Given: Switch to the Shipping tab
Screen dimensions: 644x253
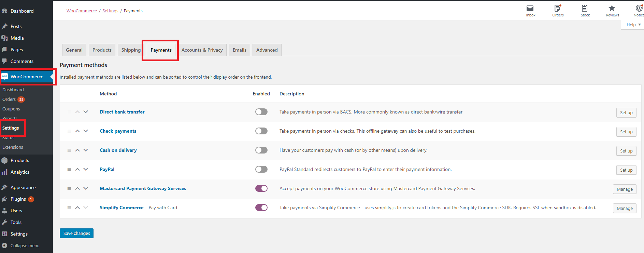Looking at the screenshot, I should point(131,50).
